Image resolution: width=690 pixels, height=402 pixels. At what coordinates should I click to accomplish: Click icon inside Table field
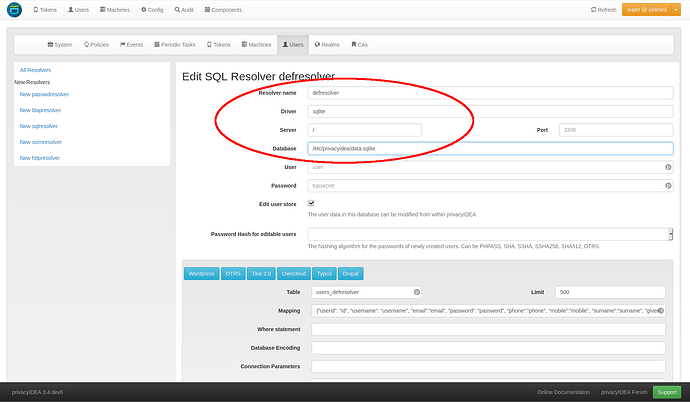point(417,292)
